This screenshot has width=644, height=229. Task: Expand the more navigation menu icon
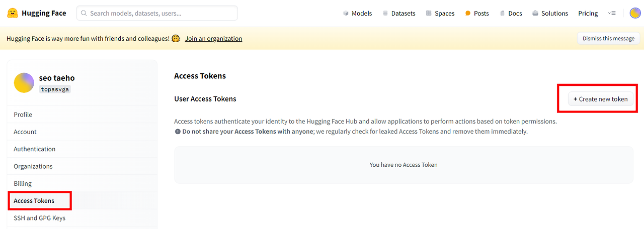click(612, 14)
